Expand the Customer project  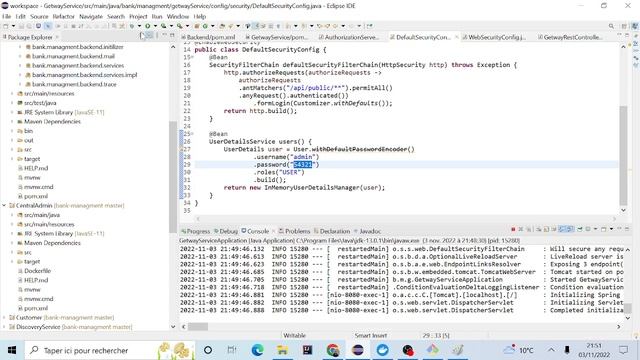click(4, 318)
